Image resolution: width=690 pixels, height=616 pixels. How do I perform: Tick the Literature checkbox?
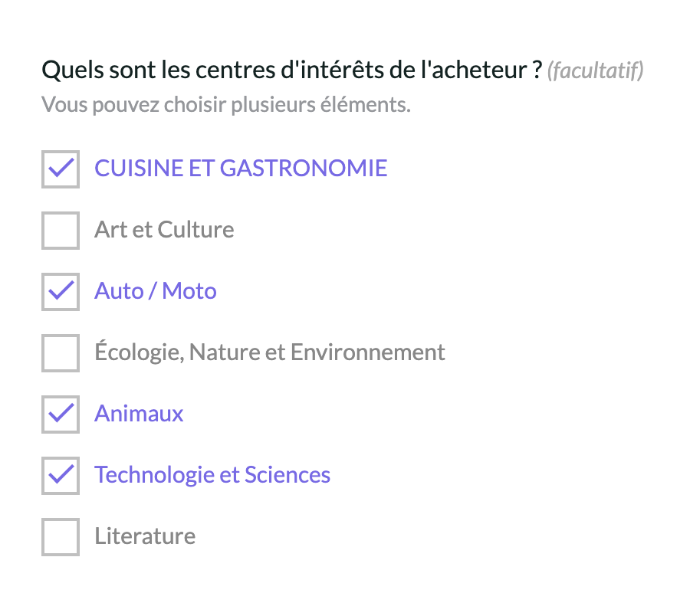[61, 536]
